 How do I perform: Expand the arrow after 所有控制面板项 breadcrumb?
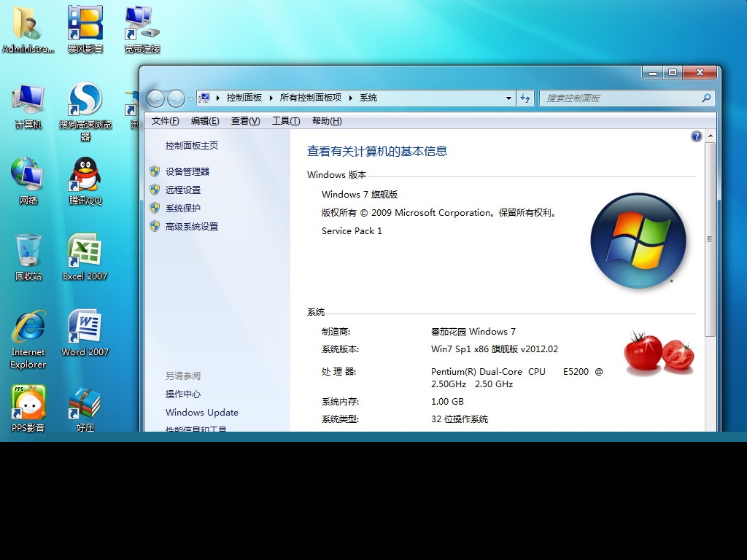click(x=351, y=98)
